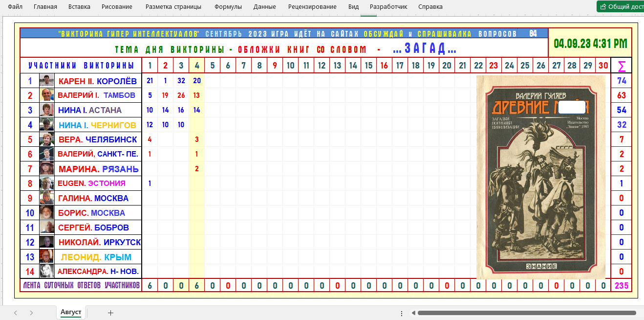The height and width of the screenshot is (320, 644).
Task: Click avatar photo of Нина I. Чернигов
Action: point(47,125)
